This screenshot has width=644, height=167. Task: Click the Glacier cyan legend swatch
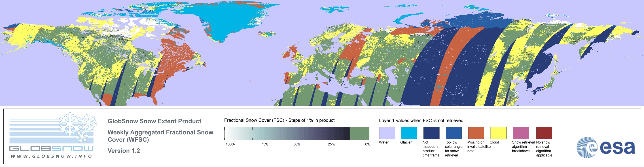[409, 133]
